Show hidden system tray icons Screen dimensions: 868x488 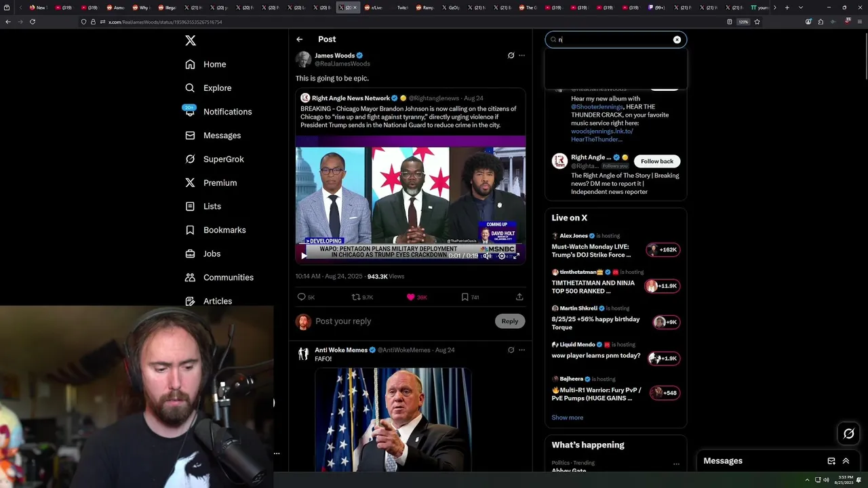(807, 480)
